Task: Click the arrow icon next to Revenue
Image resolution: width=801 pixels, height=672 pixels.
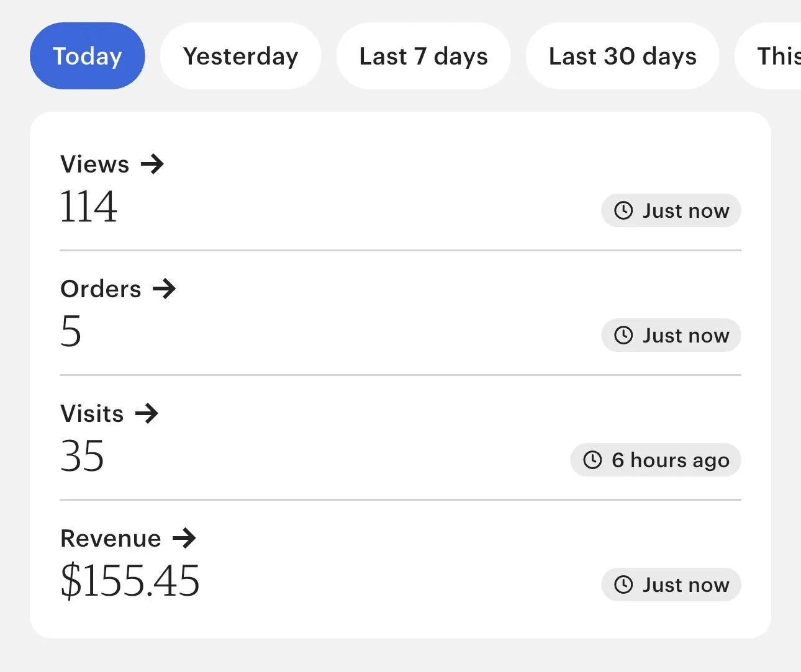Action: 184,538
